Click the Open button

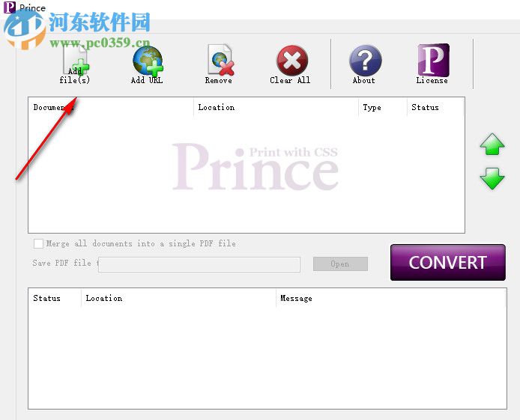[340, 264]
